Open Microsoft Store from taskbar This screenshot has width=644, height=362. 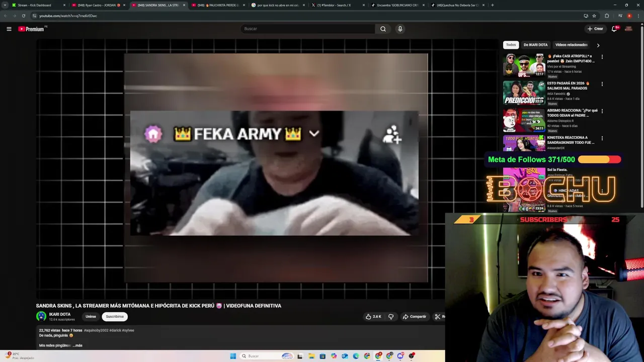pos(323,356)
